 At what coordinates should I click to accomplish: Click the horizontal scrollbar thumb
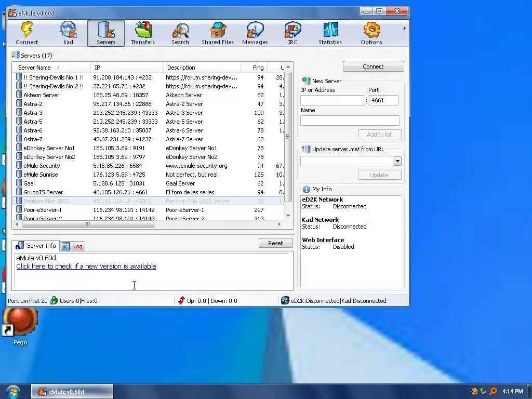(88, 224)
